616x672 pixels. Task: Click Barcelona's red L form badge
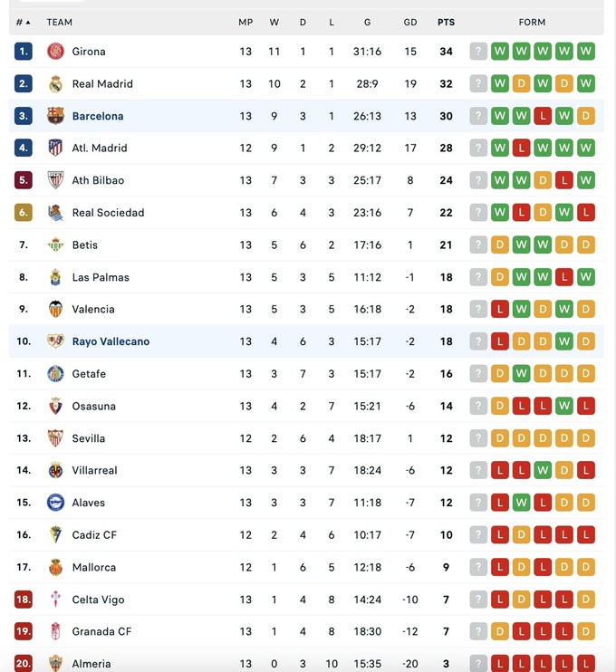coord(543,116)
